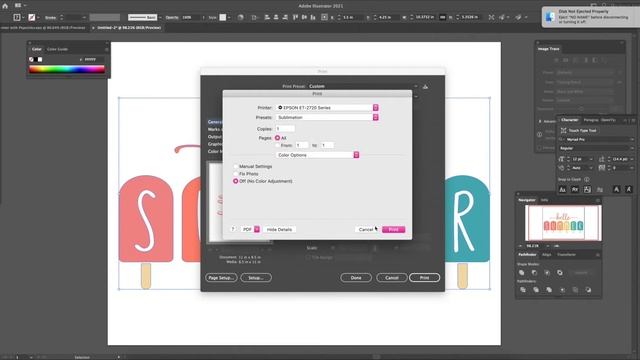This screenshot has width=640, height=360.
Task: Open the Presets dropdown showing Sublimation
Action: [327, 117]
